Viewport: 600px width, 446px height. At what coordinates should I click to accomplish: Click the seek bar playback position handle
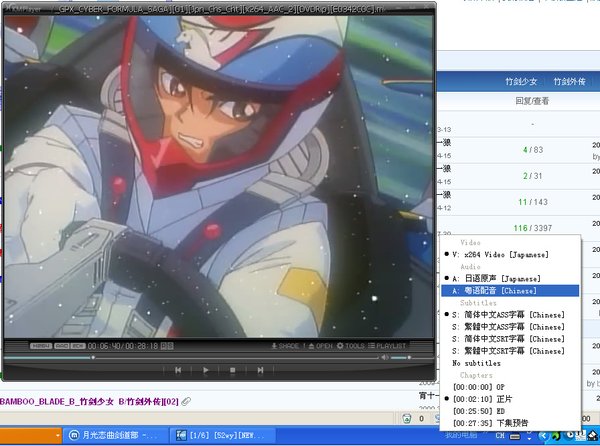coord(93,358)
